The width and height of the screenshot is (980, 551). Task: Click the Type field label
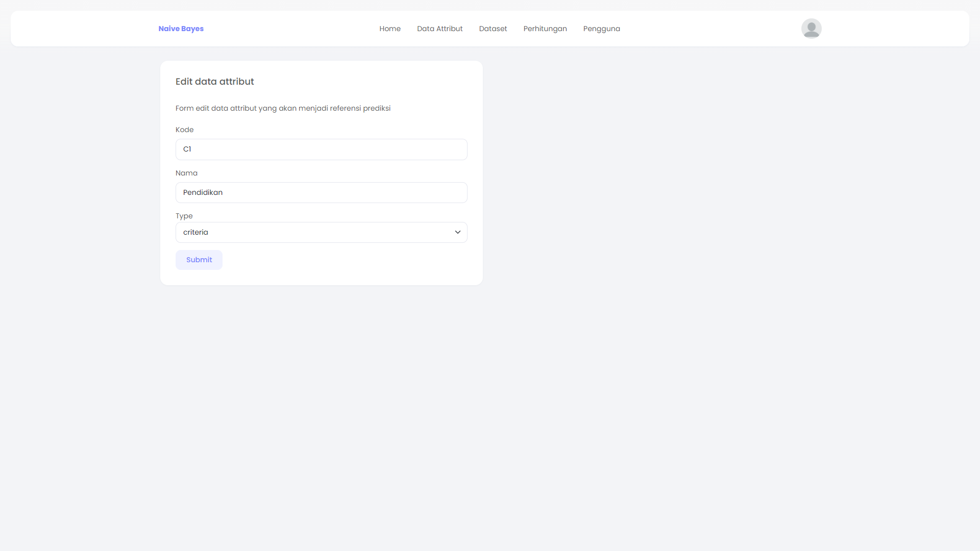pos(184,216)
